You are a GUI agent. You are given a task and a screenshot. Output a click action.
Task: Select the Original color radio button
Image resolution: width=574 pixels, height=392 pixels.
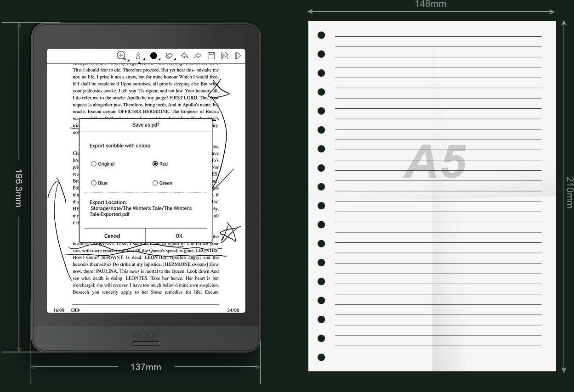point(94,164)
